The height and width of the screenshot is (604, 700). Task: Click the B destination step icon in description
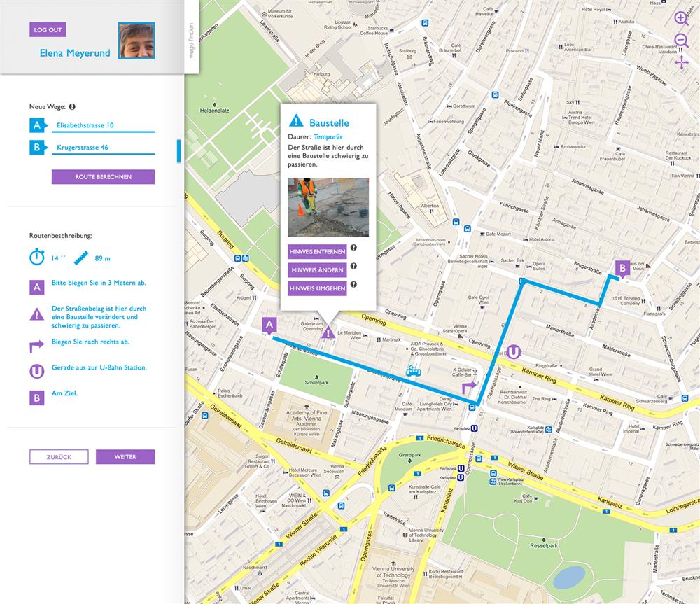point(37,398)
